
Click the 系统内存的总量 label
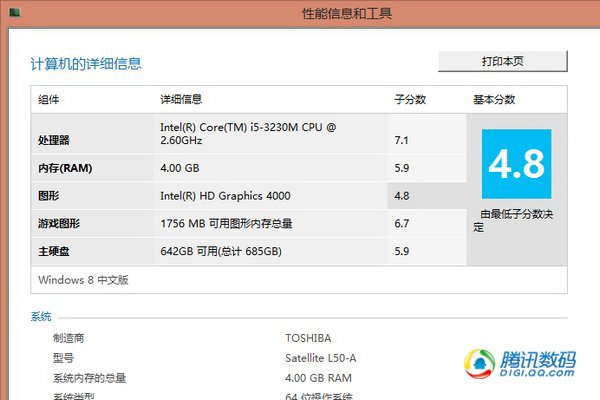pos(90,378)
